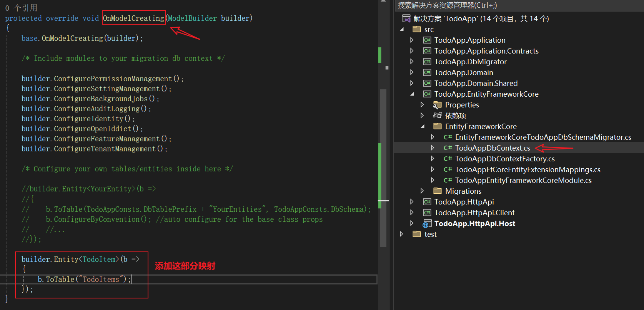
Task: Expand the TodoAppDbContext.cs file node
Action: (x=433, y=148)
